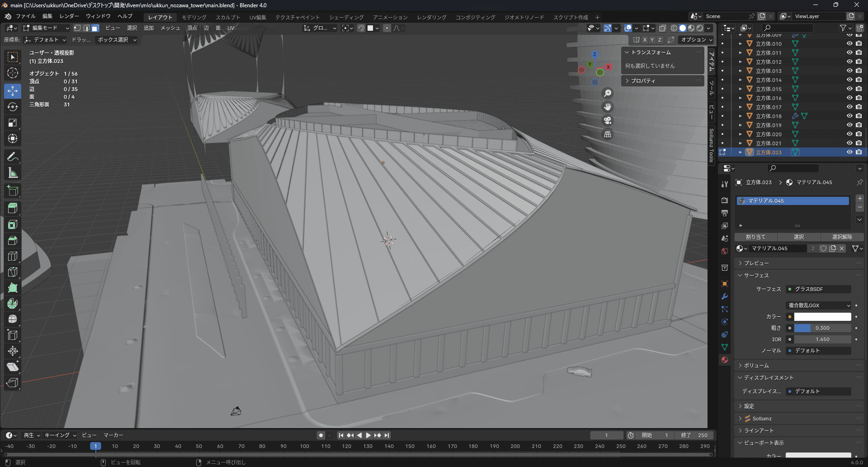
Task: Select the Smooth tool
Action: click(13, 319)
